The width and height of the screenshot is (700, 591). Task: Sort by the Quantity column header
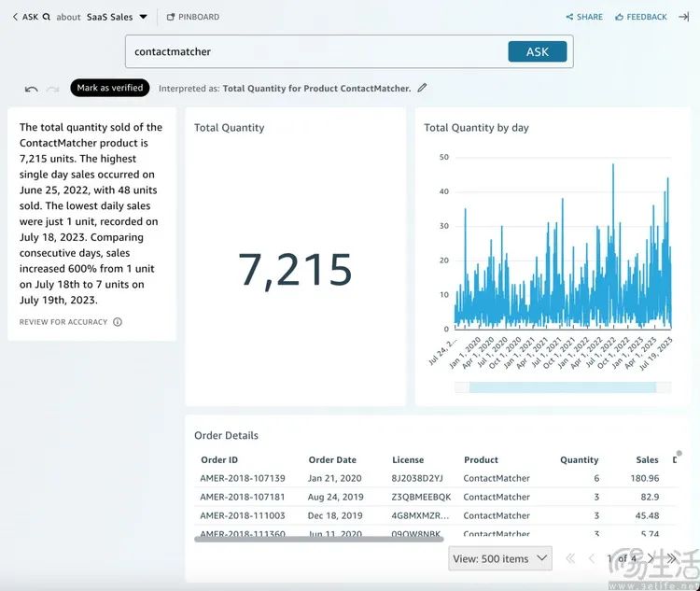[579, 459]
